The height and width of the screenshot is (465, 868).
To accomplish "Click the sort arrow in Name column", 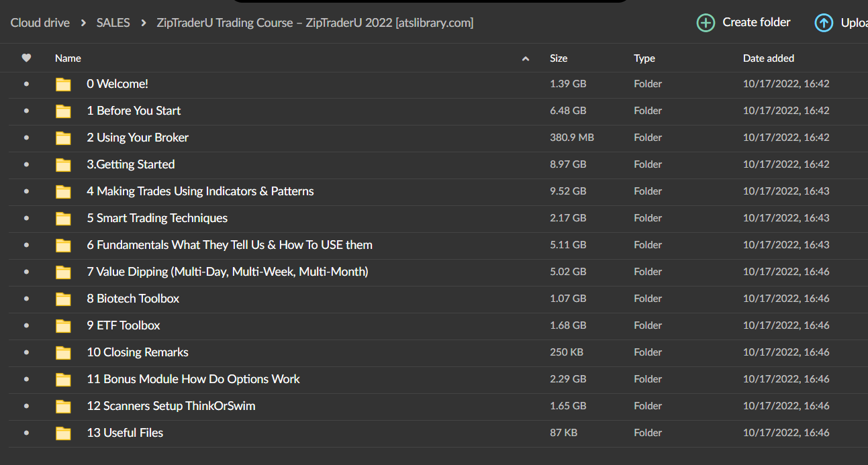I will [x=525, y=59].
